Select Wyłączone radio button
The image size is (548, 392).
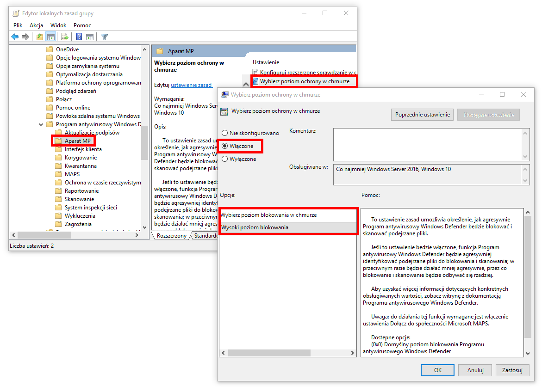tap(225, 159)
